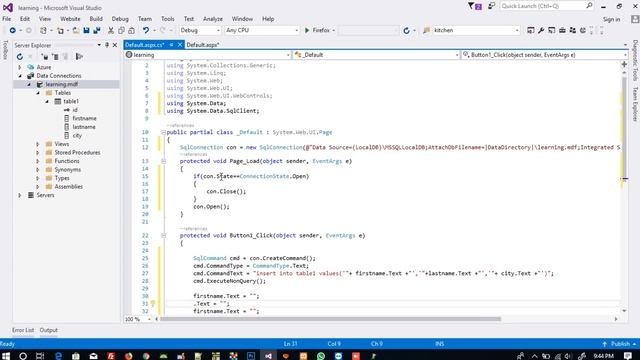Collapse the _Default class outlining block
Viewport: 640px width, 360px height.
[x=163, y=132]
